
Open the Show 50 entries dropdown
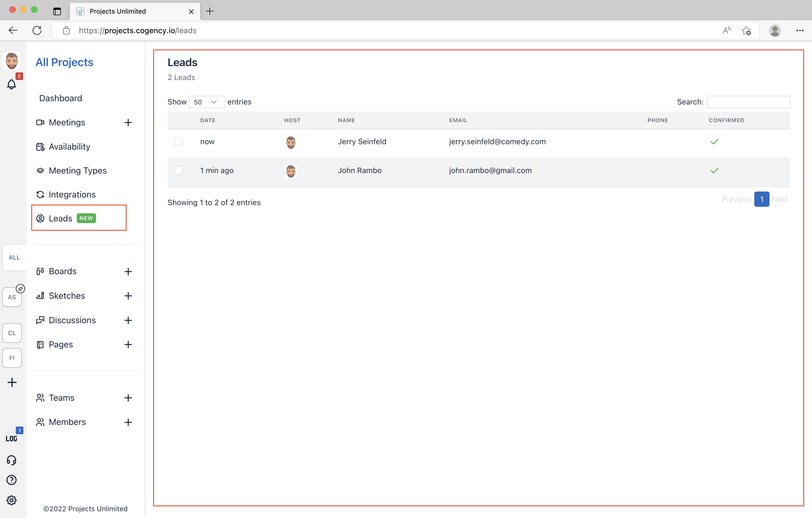(206, 102)
